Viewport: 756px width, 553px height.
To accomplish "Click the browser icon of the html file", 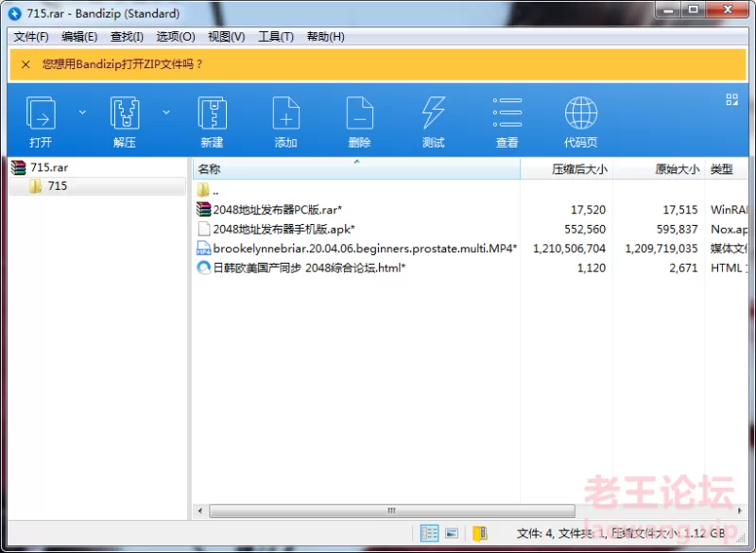I will point(204,268).
